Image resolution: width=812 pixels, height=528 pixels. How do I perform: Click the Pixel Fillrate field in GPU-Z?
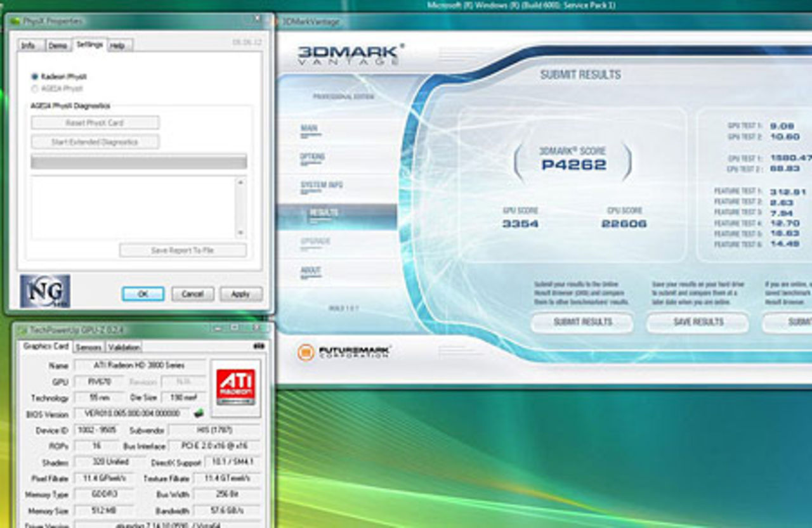click(x=105, y=479)
